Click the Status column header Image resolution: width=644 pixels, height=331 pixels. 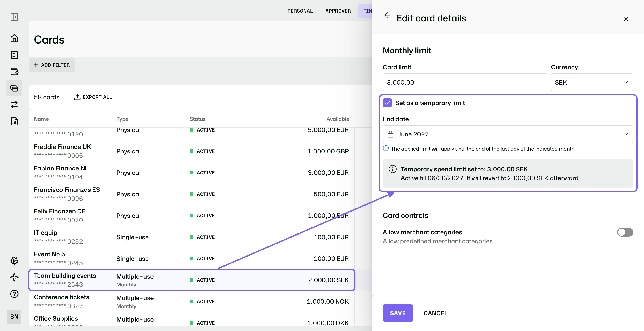tap(197, 119)
